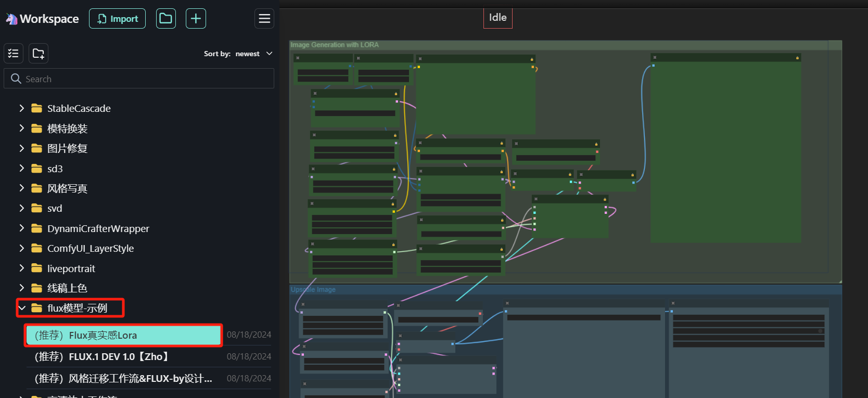Expand the DynamiCrafterWrapper folder
Screen dimensions: 868x398
21,228
